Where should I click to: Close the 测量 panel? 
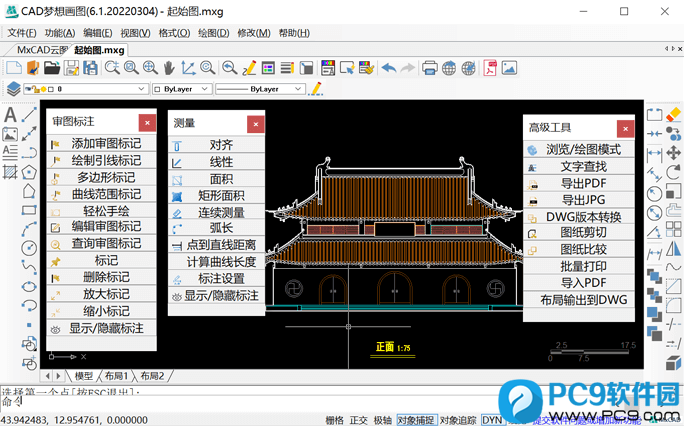[x=256, y=124]
